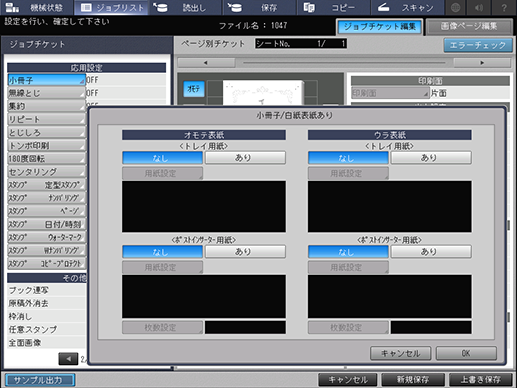Click 上書き保存 overwrite save
Viewport: 517px width, 388px height.
[480, 380]
